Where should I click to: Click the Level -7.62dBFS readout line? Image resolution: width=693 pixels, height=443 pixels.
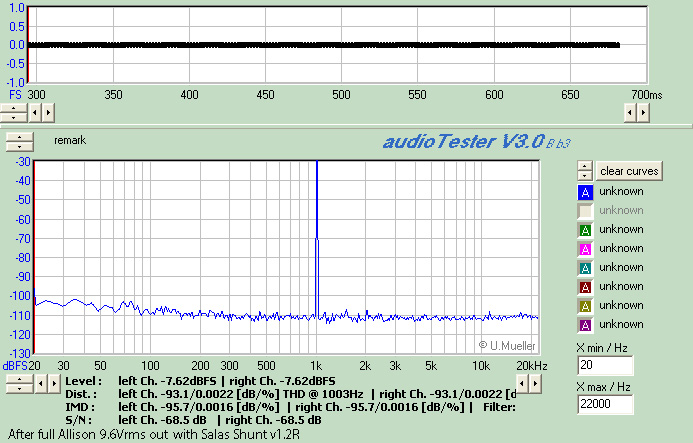tap(200, 381)
